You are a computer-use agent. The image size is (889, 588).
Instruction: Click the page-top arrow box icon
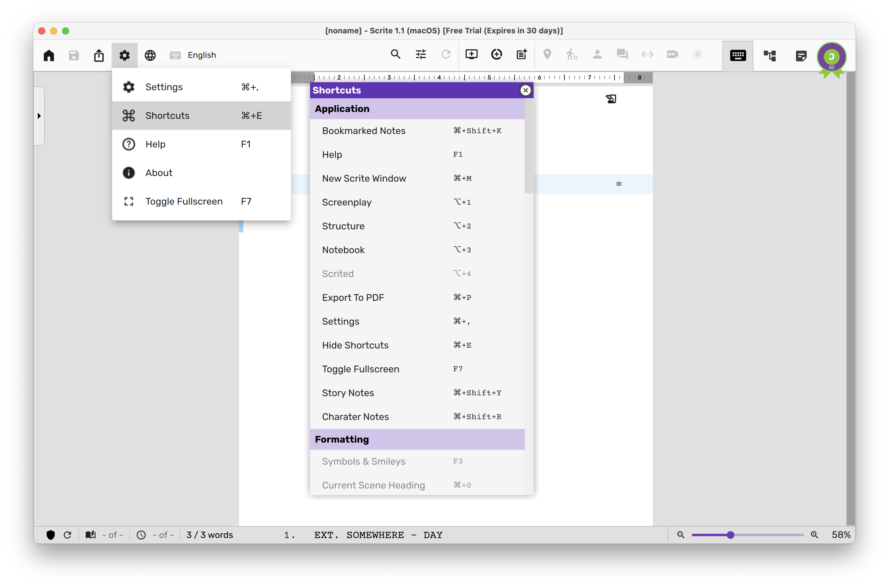pyautogui.click(x=611, y=99)
